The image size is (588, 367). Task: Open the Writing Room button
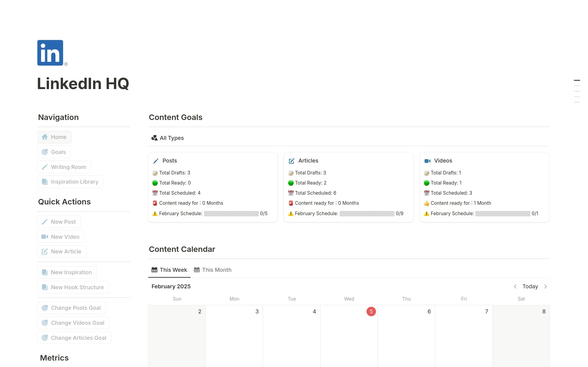coord(64,167)
